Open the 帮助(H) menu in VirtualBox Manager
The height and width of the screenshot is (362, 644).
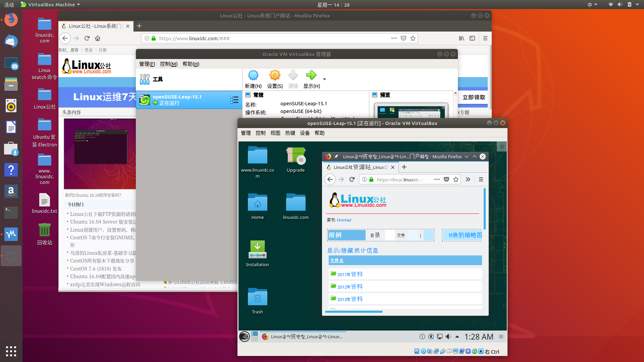click(x=191, y=64)
